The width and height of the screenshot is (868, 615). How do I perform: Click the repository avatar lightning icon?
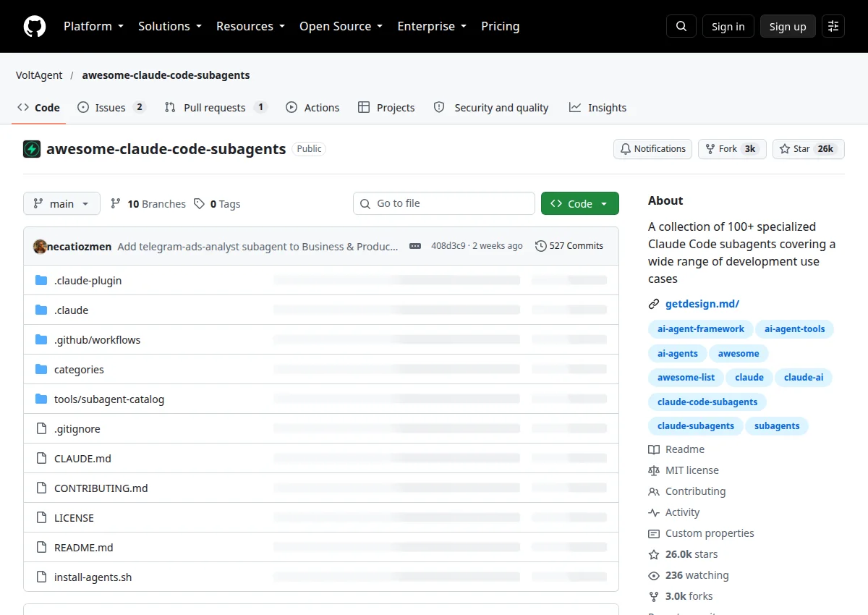tap(32, 149)
